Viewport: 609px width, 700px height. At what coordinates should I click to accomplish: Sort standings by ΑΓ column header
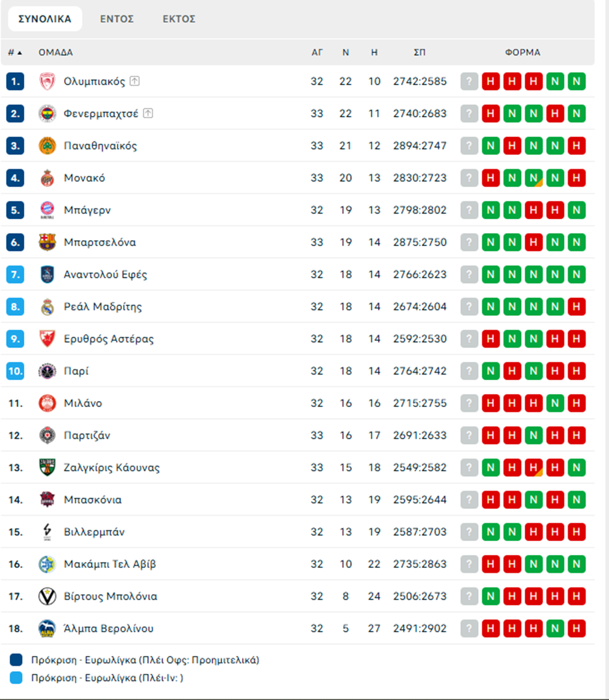point(317,52)
